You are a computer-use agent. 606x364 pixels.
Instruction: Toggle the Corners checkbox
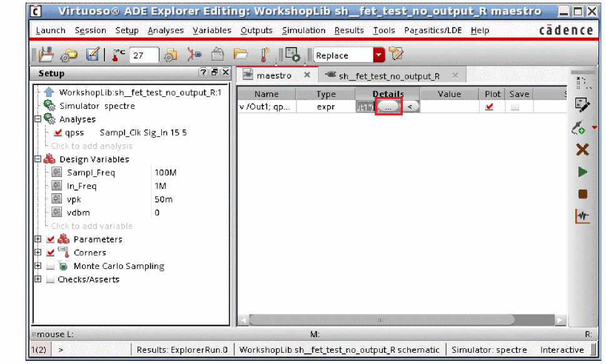[x=50, y=252]
